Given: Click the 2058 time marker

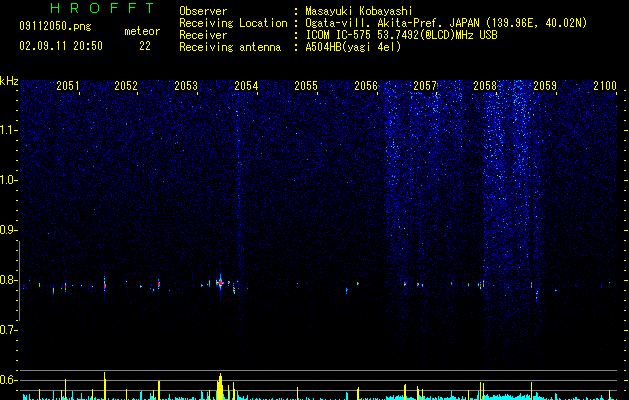Looking at the screenshot, I should click(x=485, y=86).
